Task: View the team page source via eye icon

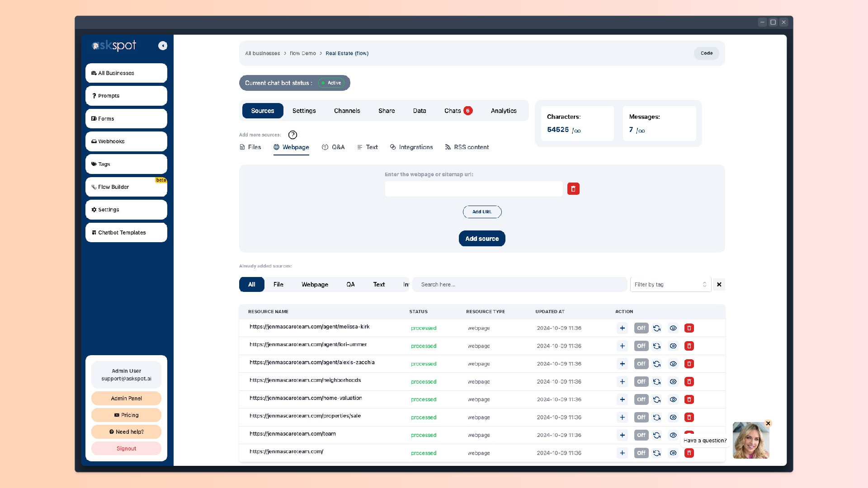Action: pos(673,435)
